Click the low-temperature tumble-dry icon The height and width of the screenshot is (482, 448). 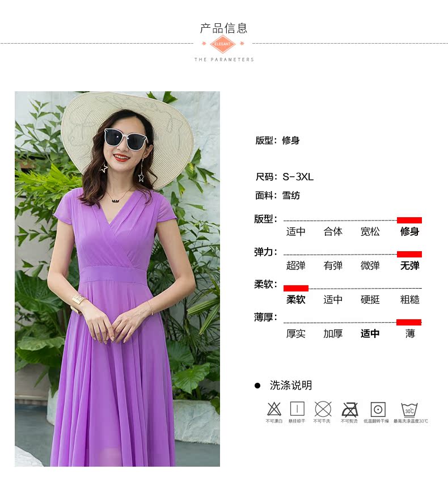pyautogui.click(x=378, y=409)
